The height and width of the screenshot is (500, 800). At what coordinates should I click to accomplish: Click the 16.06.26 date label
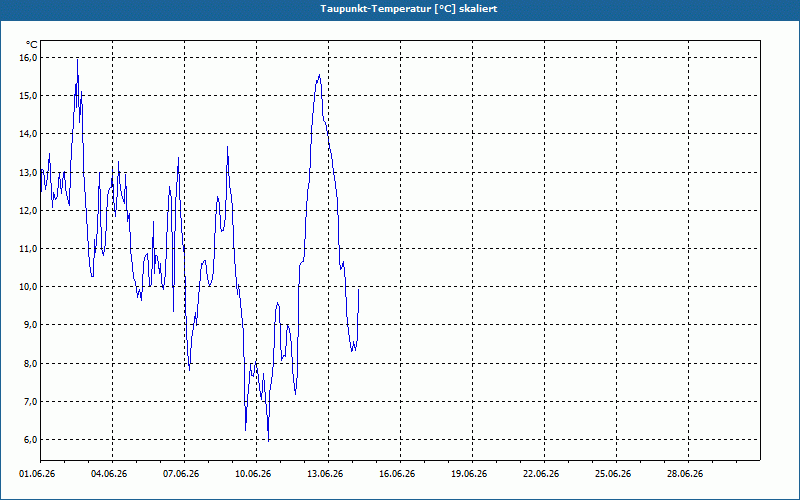point(397,474)
